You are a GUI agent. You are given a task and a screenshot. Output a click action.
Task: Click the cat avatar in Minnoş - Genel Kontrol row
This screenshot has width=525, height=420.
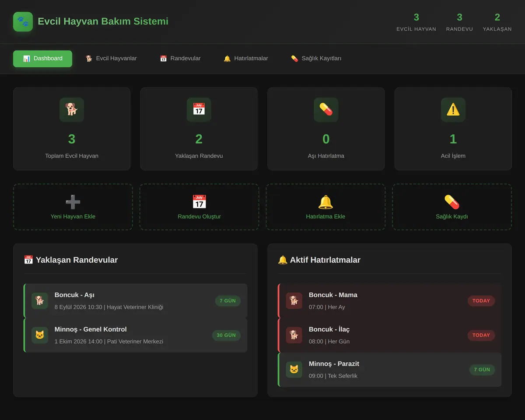tap(40, 335)
